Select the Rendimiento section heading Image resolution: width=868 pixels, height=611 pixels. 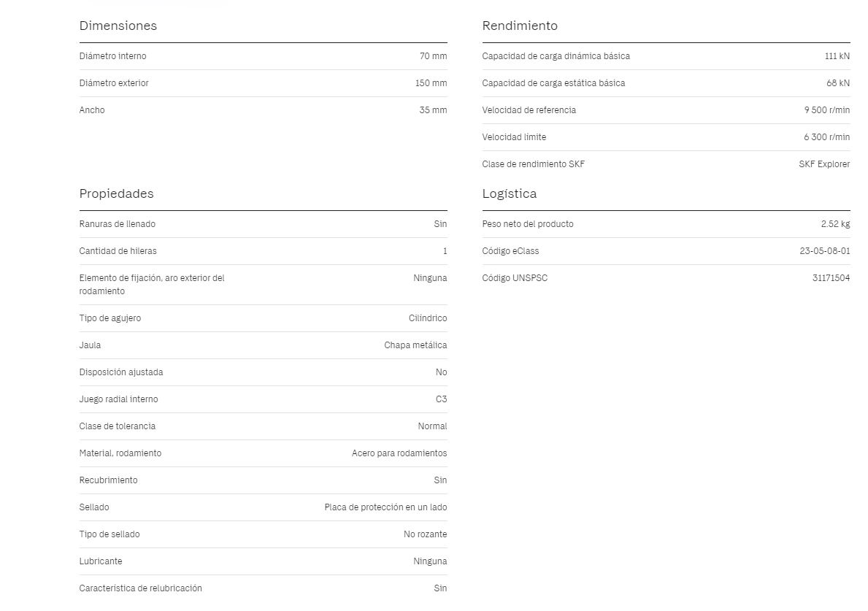pyautogui.click(x=520, y=26)
